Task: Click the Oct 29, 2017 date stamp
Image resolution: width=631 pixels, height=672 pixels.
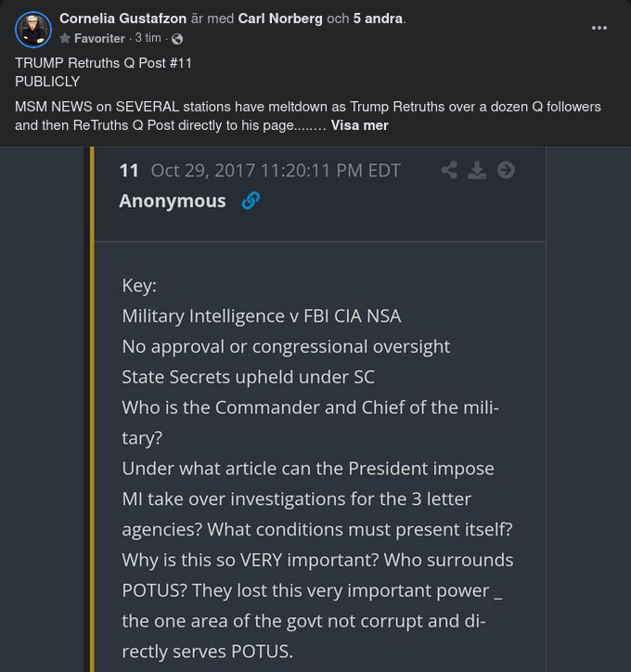Action: [x=276, y=170]
